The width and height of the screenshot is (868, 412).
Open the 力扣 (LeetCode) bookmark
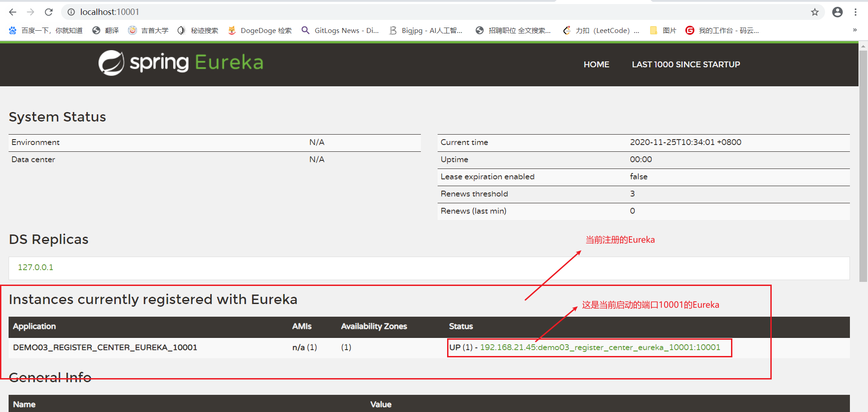(x=601, y=30)
